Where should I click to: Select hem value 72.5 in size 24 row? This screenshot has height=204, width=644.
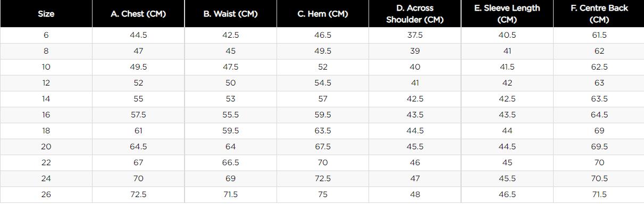(x=323, y=178)
